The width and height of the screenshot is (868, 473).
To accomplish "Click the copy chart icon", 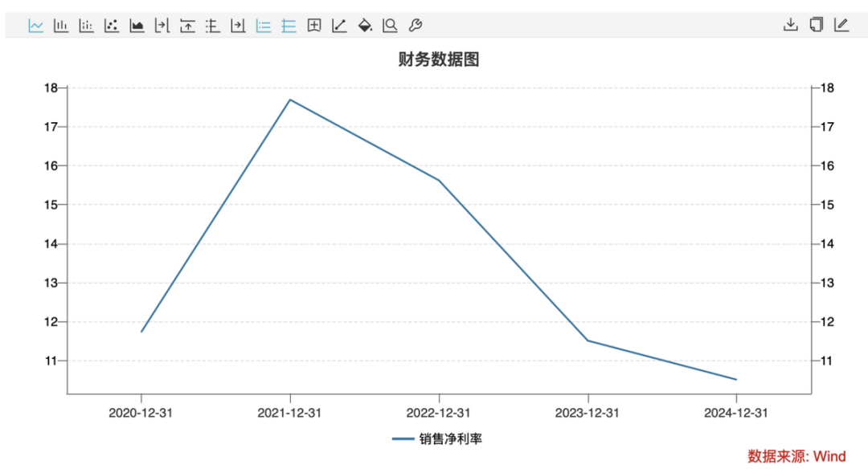I will click(x=816, y=25).
